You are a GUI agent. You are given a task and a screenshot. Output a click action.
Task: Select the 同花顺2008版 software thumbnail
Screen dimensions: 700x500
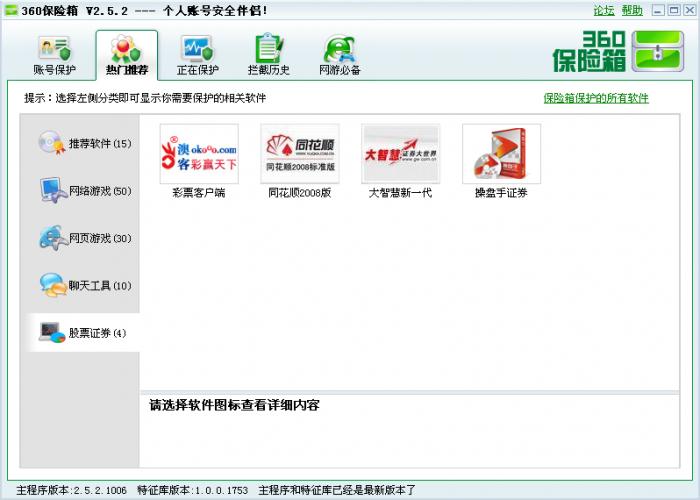point(300,154)
